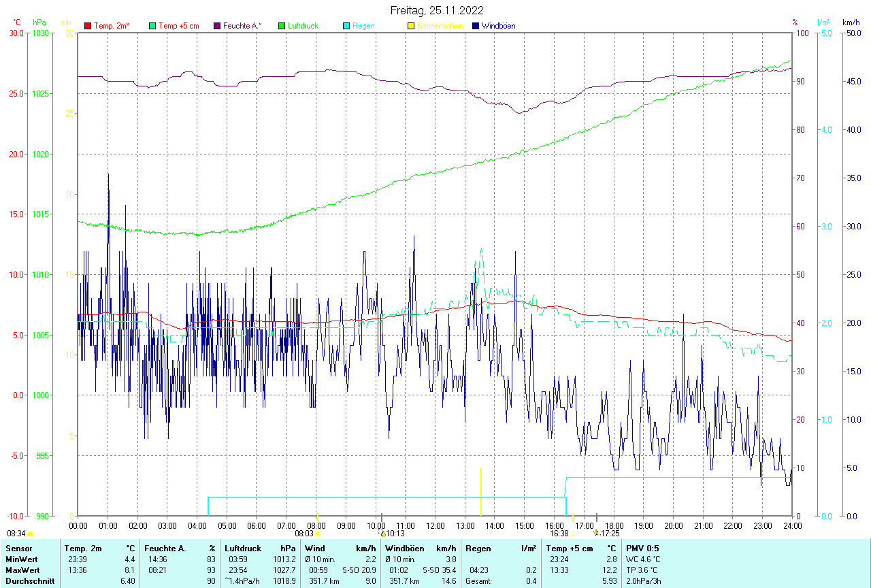The height and width of the screenshot is (588, 871).
Task: Click the minimum pressure value 1013.2
Action: (284, 559)
